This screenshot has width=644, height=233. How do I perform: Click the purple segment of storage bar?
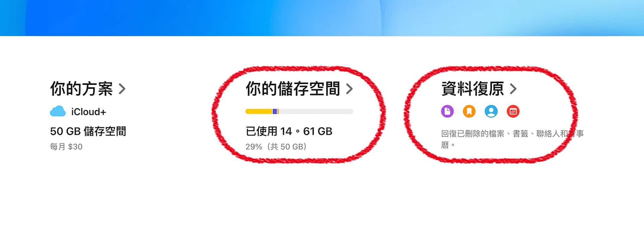275,111
